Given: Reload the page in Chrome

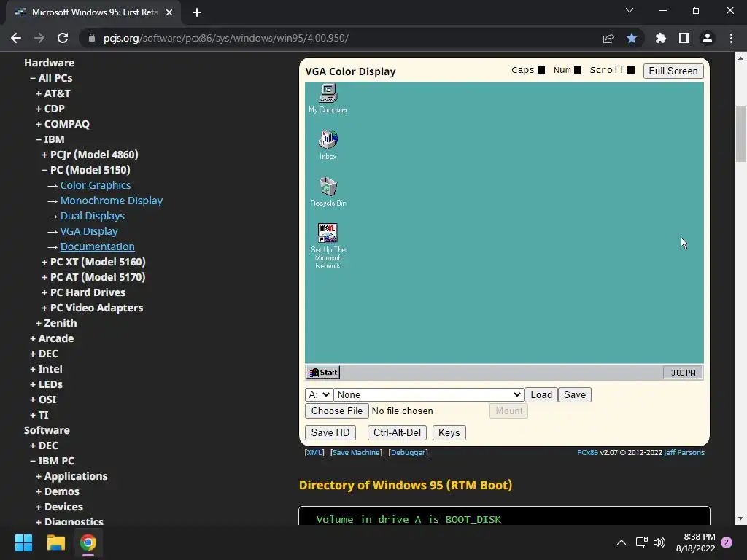Looking at the screenshot, I should (63, 38).
